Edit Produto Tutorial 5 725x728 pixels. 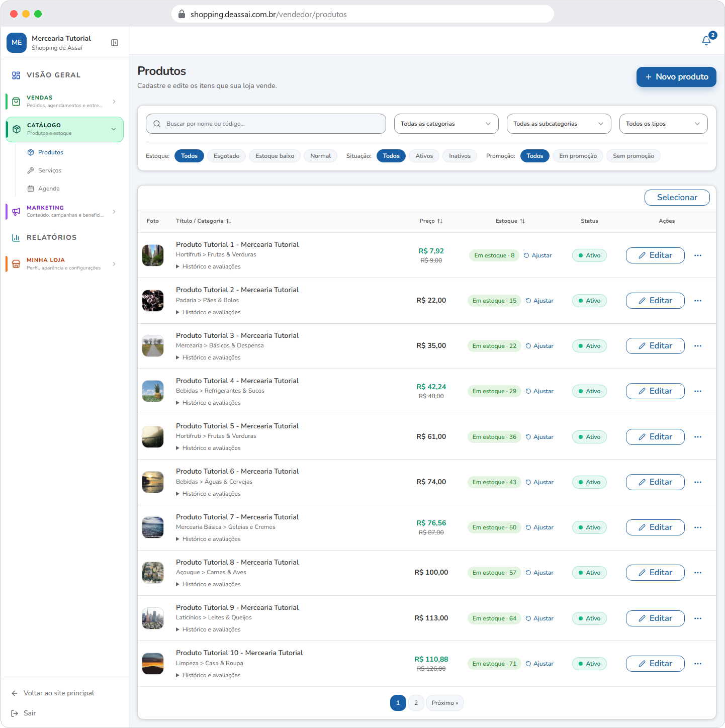click(x=655, y=437)
